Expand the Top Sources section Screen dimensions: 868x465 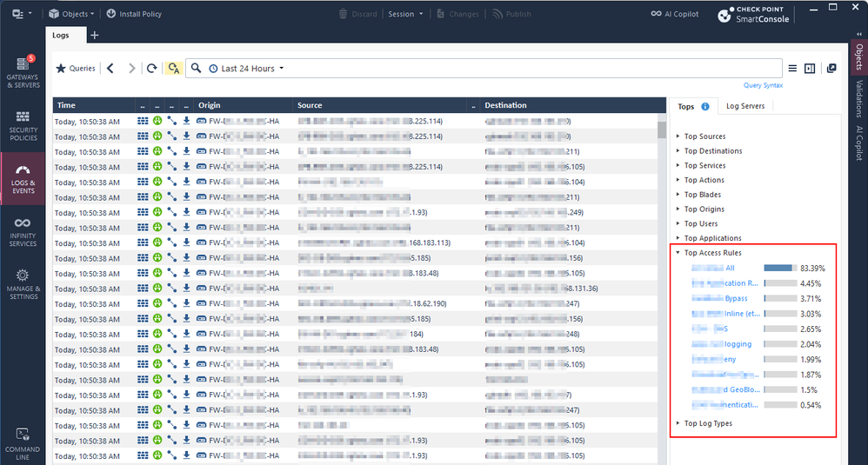704,136
